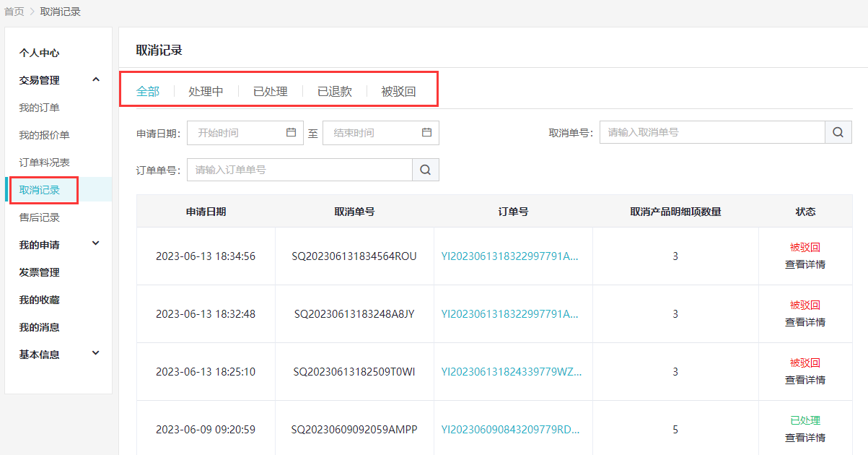Focus the 取消单号 input field
This screenshot has height=455, width=868.
click(711, 133)
